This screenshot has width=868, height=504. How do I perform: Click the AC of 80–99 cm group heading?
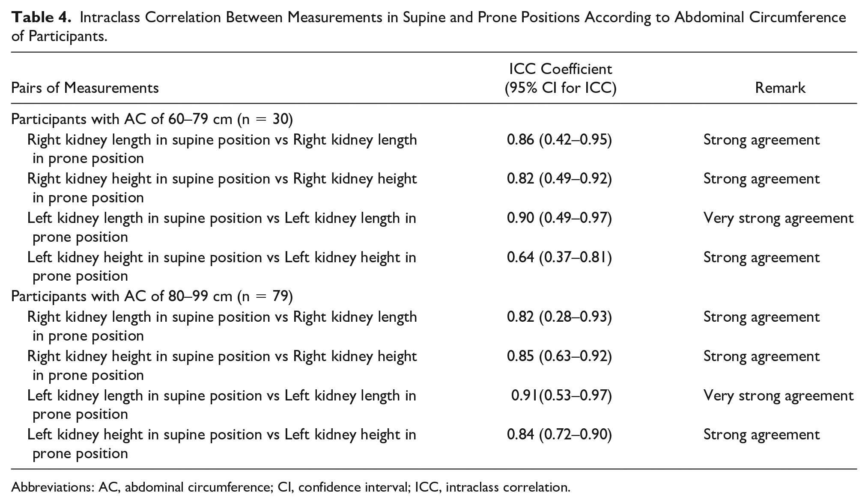point(152,296)
